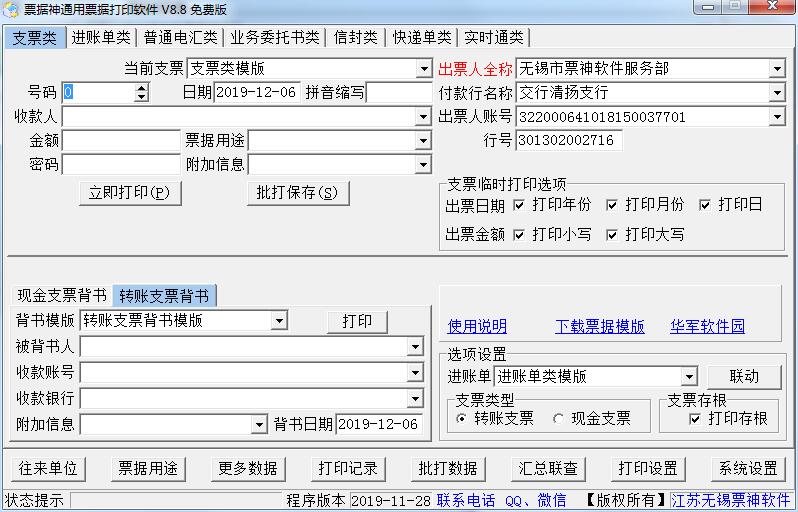This screenshot has height=512, width=798.
Task: Click program version date 2019-11-28
Action: pyautogui.click(x=391, y=501)
